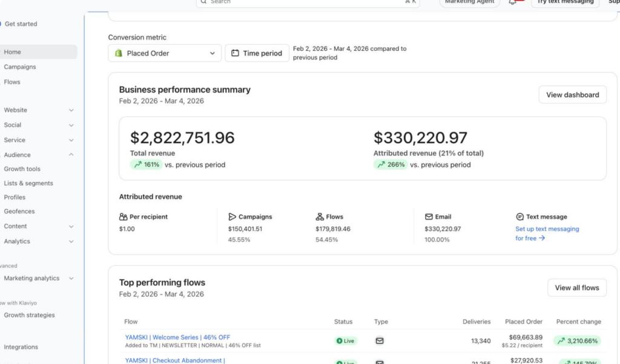Viewport: 620px width, 364px height.
Task: Expand the Analytics sidebar section
Action: click(x=39, y=241)
